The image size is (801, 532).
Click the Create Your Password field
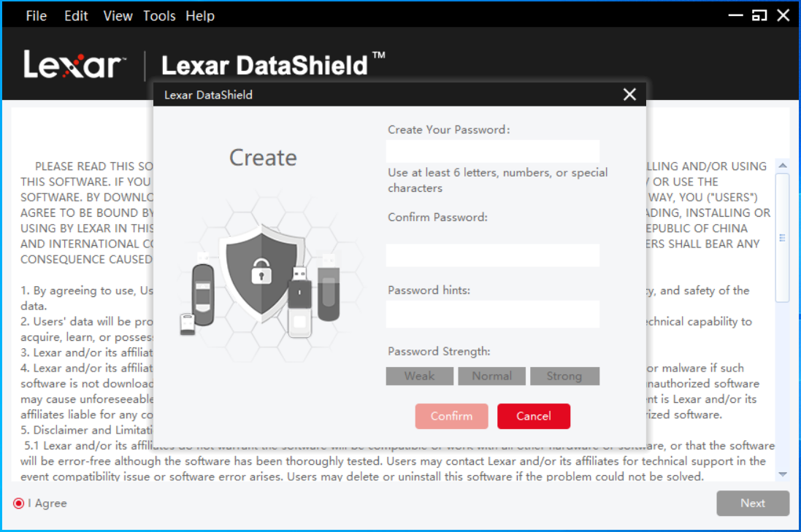pyautogui.click(x=493, y=151)
